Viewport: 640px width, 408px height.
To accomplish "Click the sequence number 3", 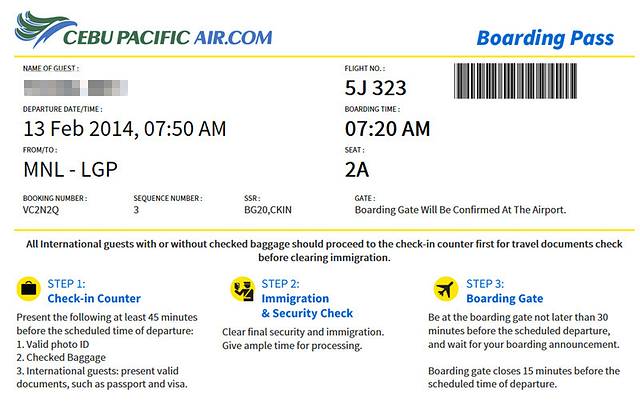I will [x=136, y=211].
